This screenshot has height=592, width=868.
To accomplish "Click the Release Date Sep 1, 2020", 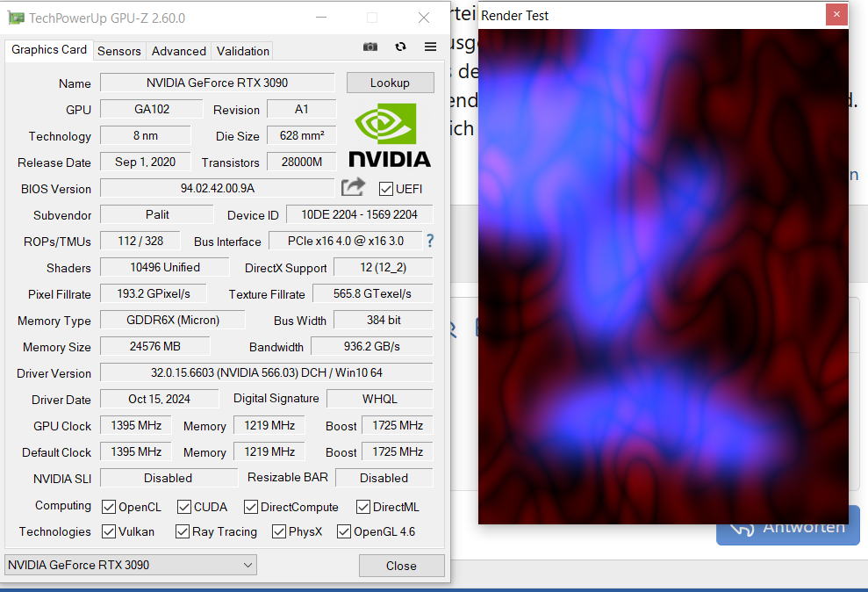I will pos(145,162).
